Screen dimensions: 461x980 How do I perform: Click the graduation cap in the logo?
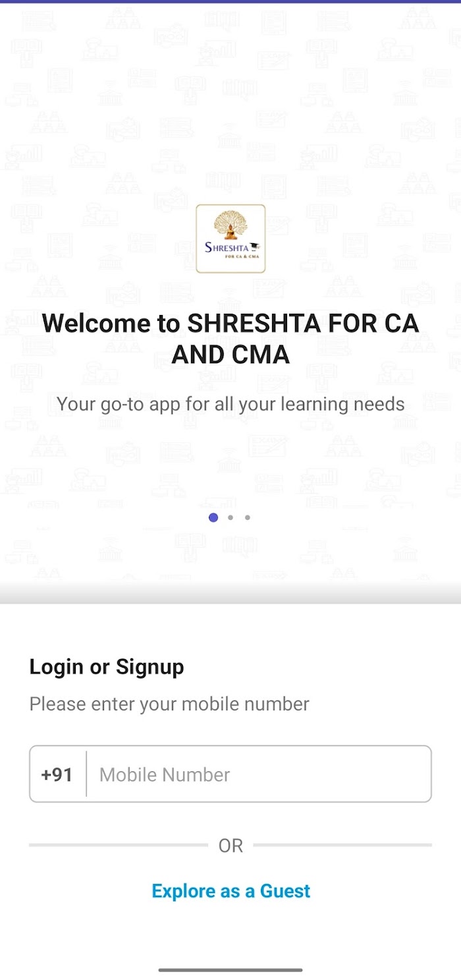[x=254, y=248]
